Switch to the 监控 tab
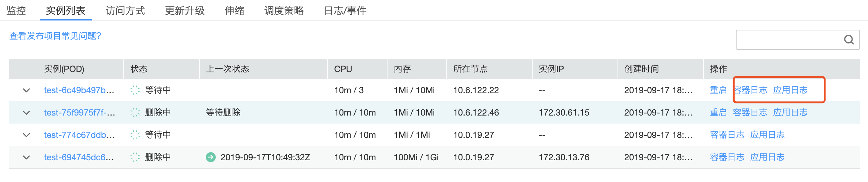Screen dimensions: 868x182 click(x=16, y=11)
